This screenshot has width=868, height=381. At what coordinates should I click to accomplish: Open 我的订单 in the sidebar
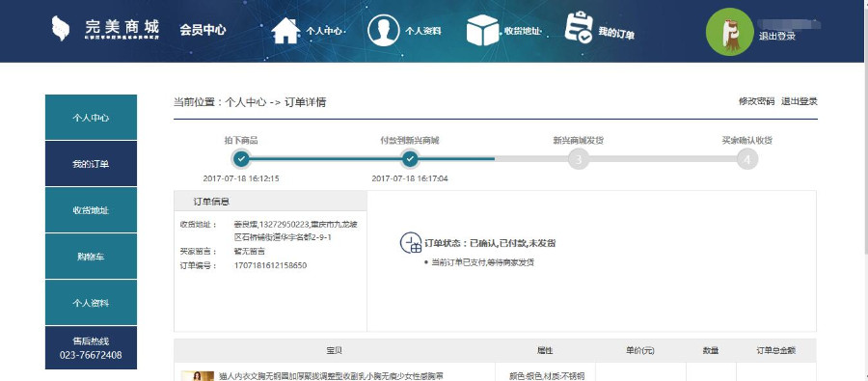coord(91,164)
